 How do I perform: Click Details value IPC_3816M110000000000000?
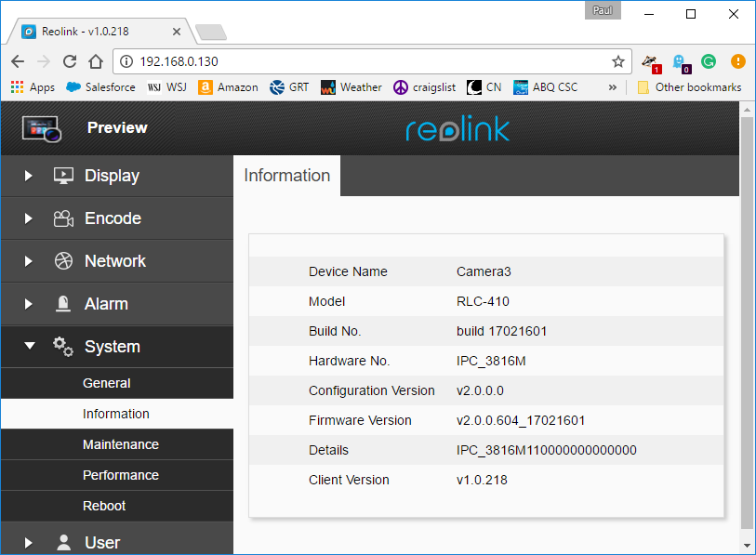[546, 450]
